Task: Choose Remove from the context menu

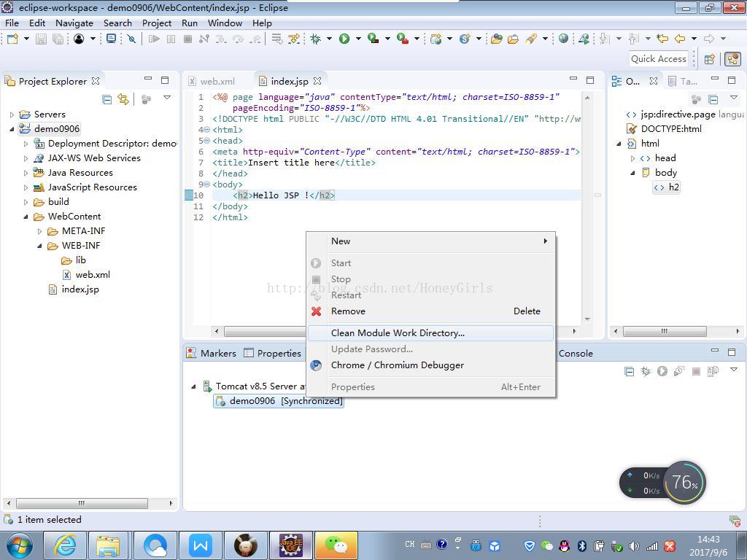Action: click(348, 311)
